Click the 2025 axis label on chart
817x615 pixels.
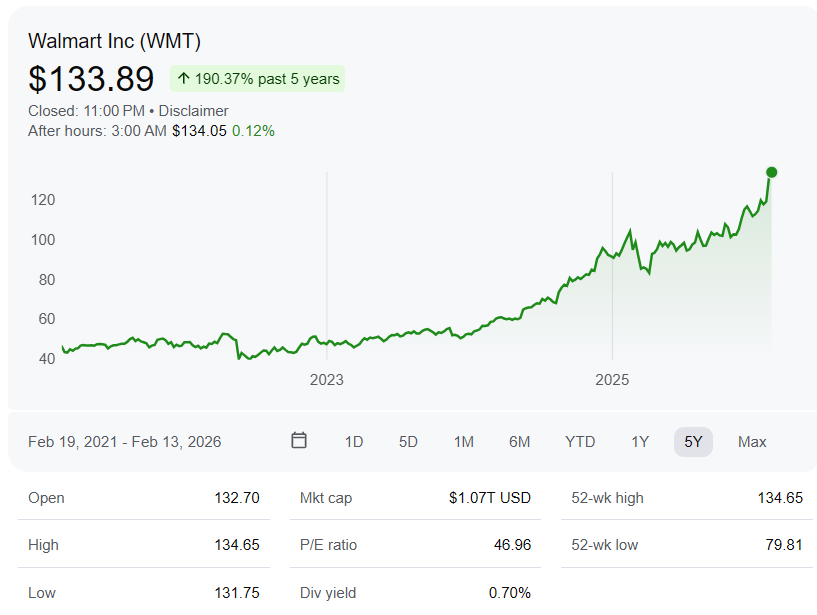coord(612,380)
